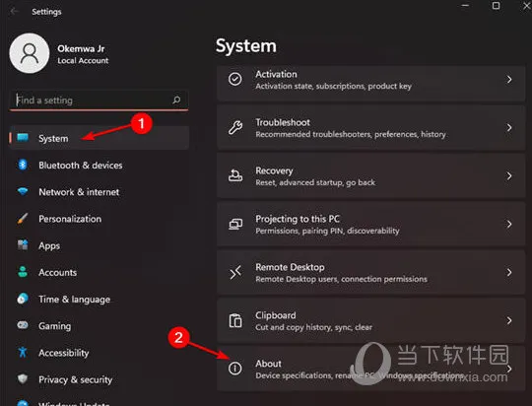The image size is (532, 406).
Task: Click the Local Account label
Action: tap(83, 61)
